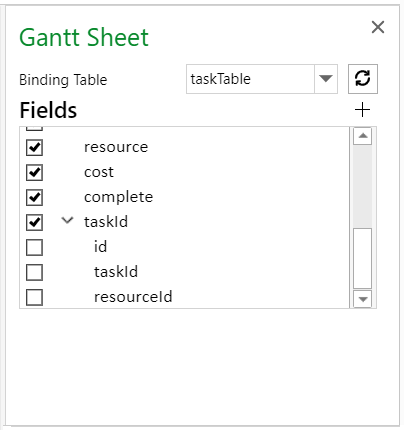
Task: Uncheck the cost field checkbox
Action: click(34, 172)
